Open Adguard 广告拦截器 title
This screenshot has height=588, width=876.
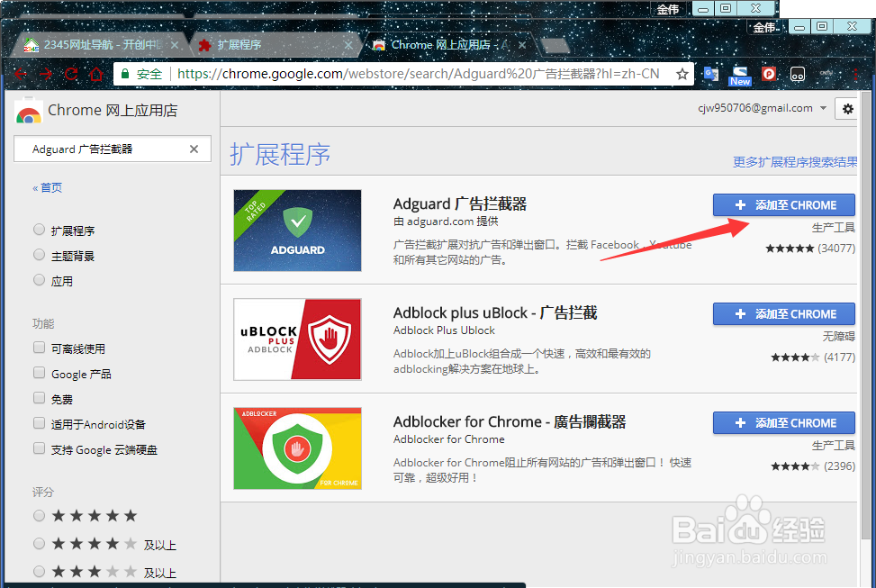(460, 204)
